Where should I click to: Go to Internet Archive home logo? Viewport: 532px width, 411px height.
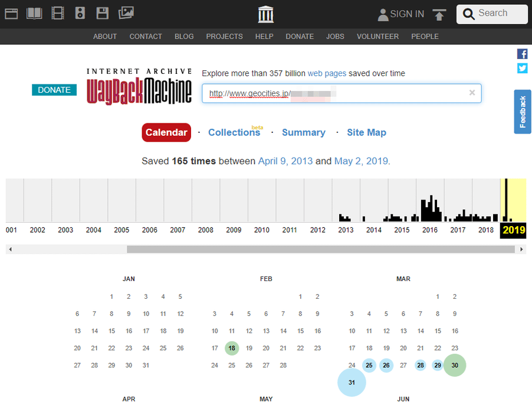point(265,14)
